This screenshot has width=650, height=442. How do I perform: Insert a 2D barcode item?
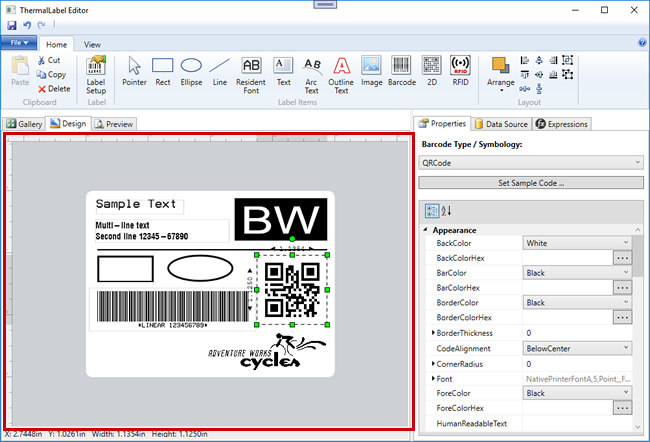click(432, 72)
